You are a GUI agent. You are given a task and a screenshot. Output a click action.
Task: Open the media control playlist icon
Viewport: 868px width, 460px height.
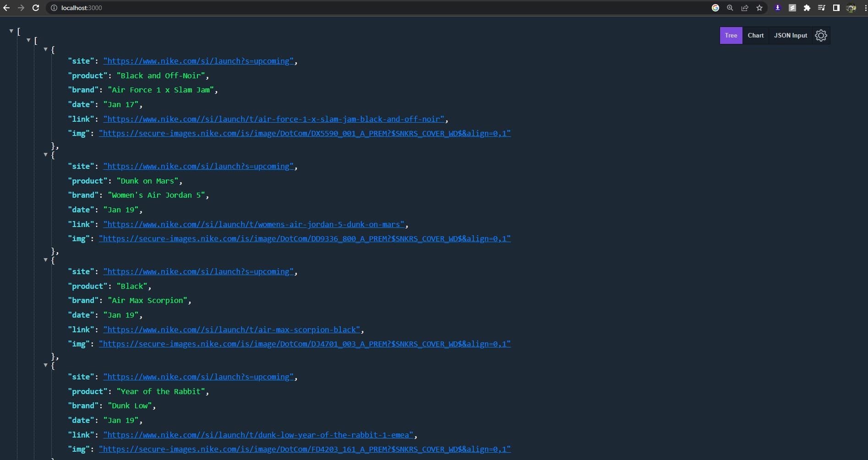click(x=821, y=8)
